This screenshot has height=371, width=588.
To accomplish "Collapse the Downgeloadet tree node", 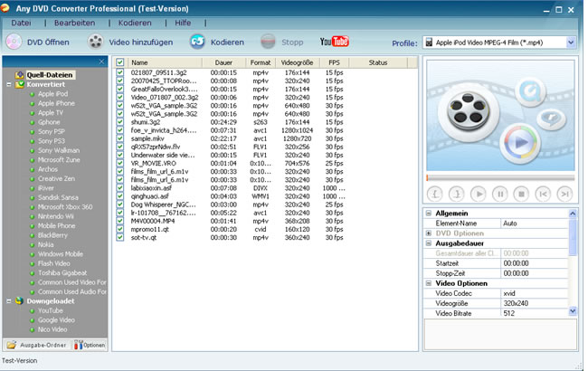I will pos(9,300).
